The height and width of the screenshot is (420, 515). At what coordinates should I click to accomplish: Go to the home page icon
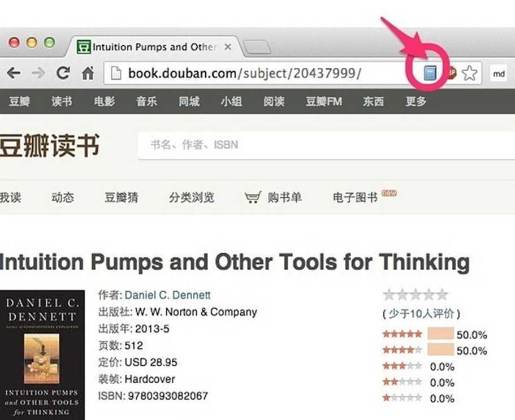point(88,73)
